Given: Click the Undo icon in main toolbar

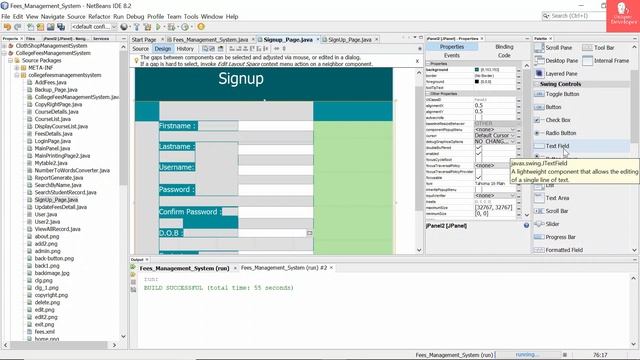Looking at the screenshot, I should coord(7,27).
